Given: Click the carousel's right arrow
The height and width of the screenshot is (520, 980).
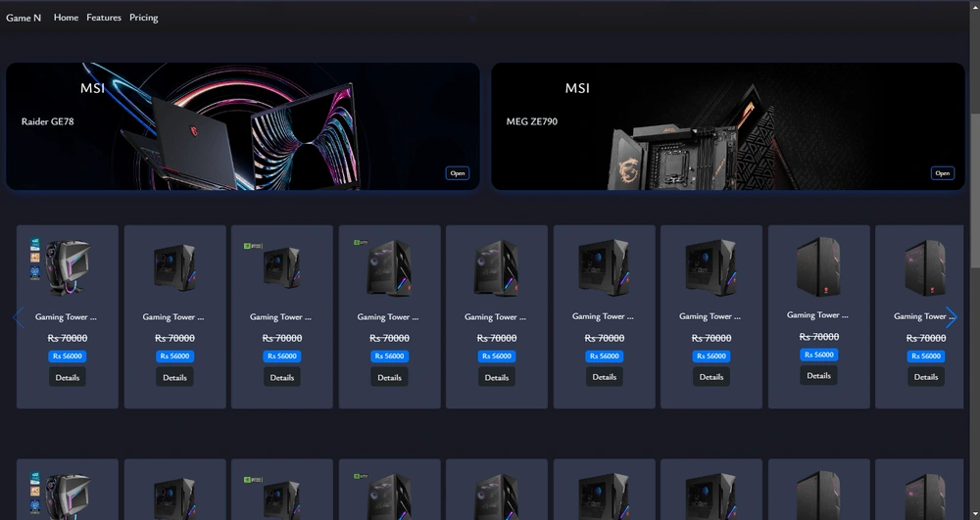Looking at the screenshot, I should pyautogui.click(x=951, y=317).
